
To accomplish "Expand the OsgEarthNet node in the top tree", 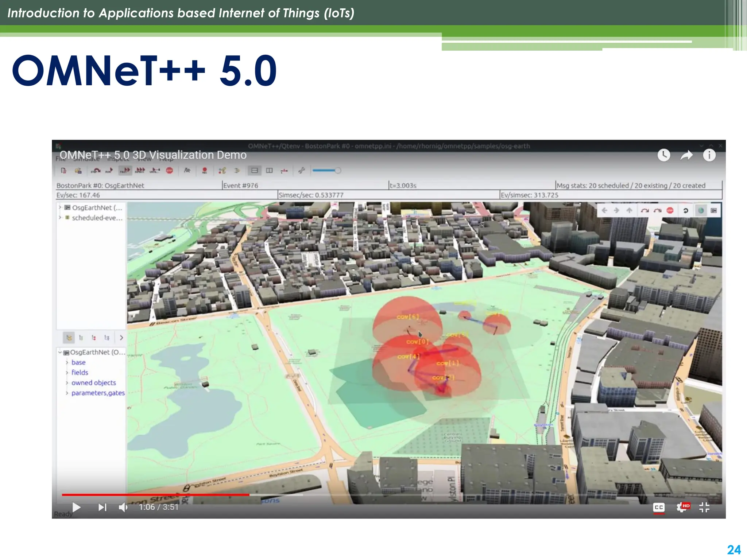I will click(x=60, y=207).
